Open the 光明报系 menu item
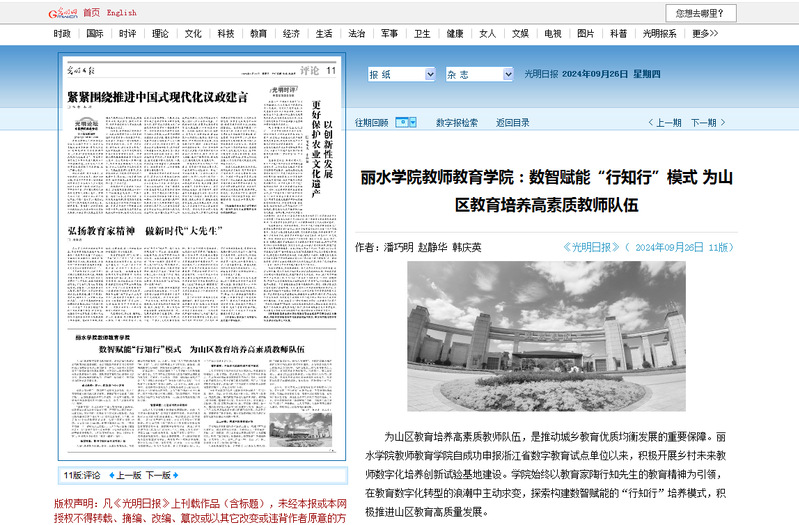 (659, 33)
